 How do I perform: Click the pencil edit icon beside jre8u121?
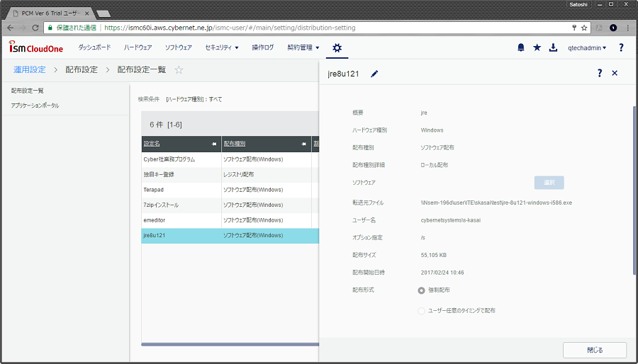pyautogui.click(x=374, y=74)
